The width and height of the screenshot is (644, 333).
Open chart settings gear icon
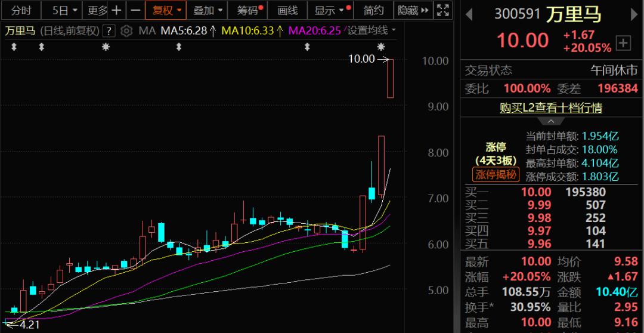tap(127, 31)
